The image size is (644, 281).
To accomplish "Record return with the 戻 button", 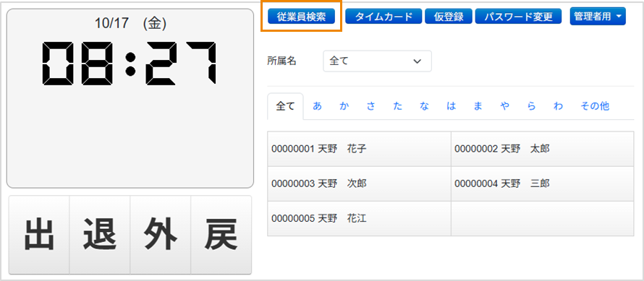I will (x=221, y=235).
